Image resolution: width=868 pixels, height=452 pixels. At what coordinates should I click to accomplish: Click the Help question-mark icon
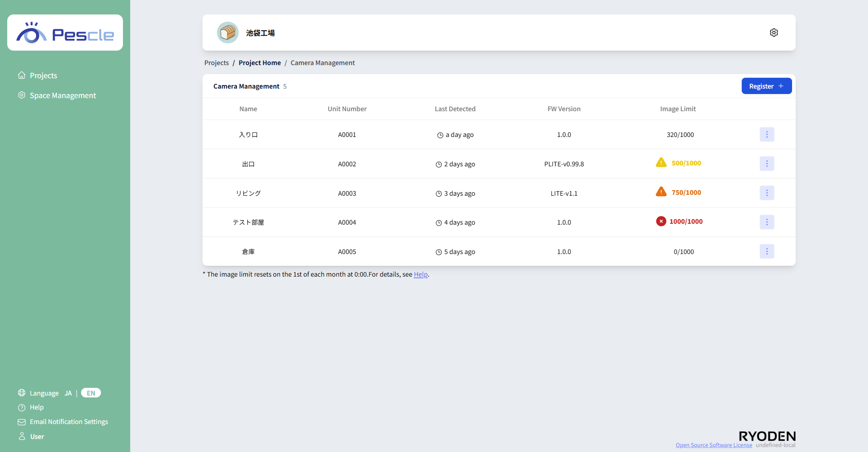click(21, 407)
